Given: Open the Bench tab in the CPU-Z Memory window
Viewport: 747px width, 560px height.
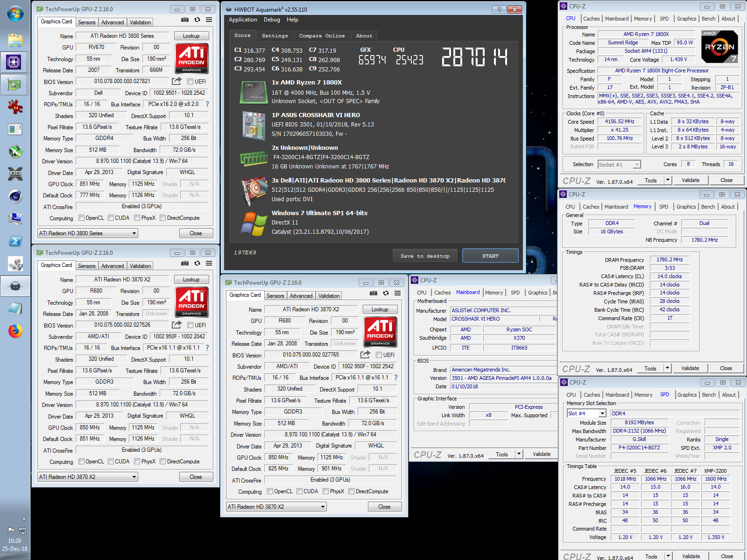Looking at the screenshot, I should pos(708,207).
